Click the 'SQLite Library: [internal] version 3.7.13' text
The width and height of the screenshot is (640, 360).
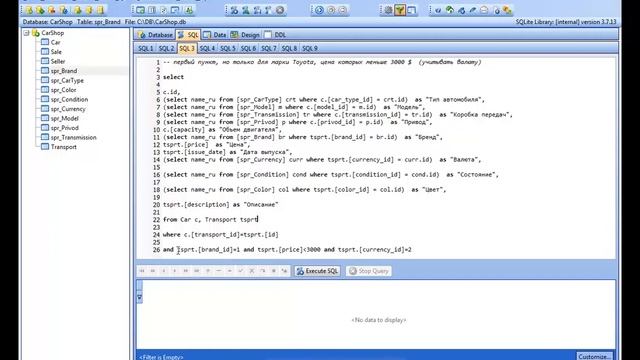pyautogui.click(x=566, y=22)
